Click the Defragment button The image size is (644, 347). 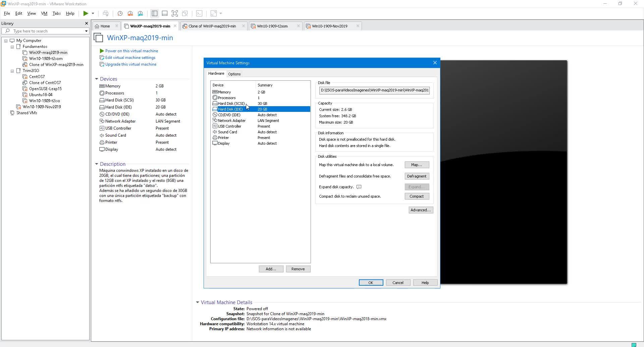[417, 176]
